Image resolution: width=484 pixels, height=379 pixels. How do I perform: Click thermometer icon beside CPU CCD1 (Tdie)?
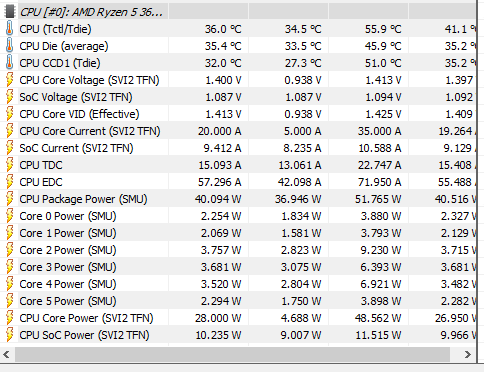[x=10, y=63]
